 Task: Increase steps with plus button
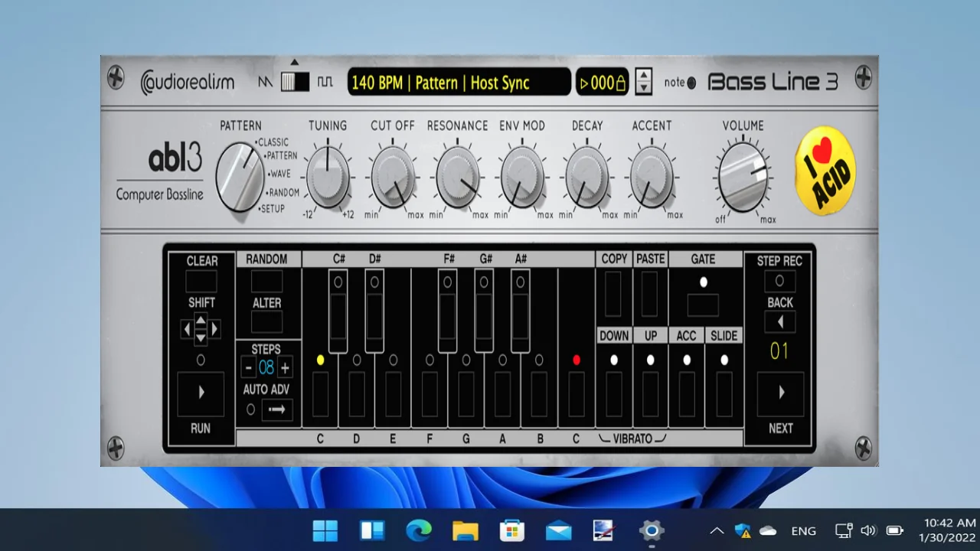click(x=285, y=367)
